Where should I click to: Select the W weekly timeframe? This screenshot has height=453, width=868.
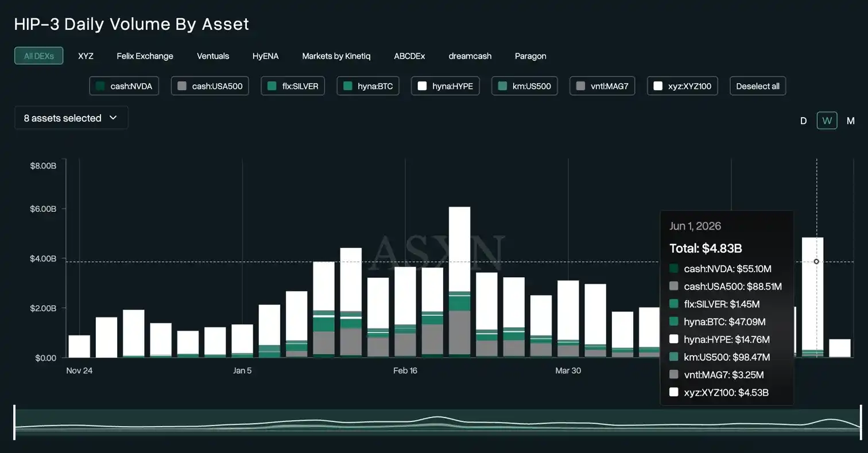pos(827,121)
